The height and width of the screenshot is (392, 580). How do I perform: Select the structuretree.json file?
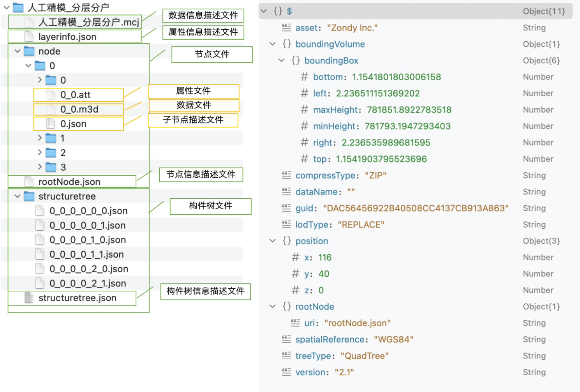coord(77,298)
